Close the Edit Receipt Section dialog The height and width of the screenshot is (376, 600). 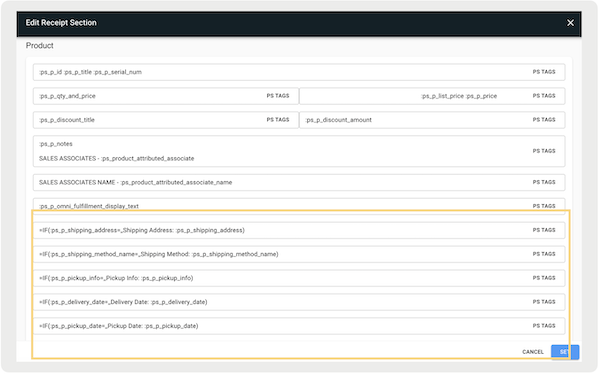coord(570,23)
